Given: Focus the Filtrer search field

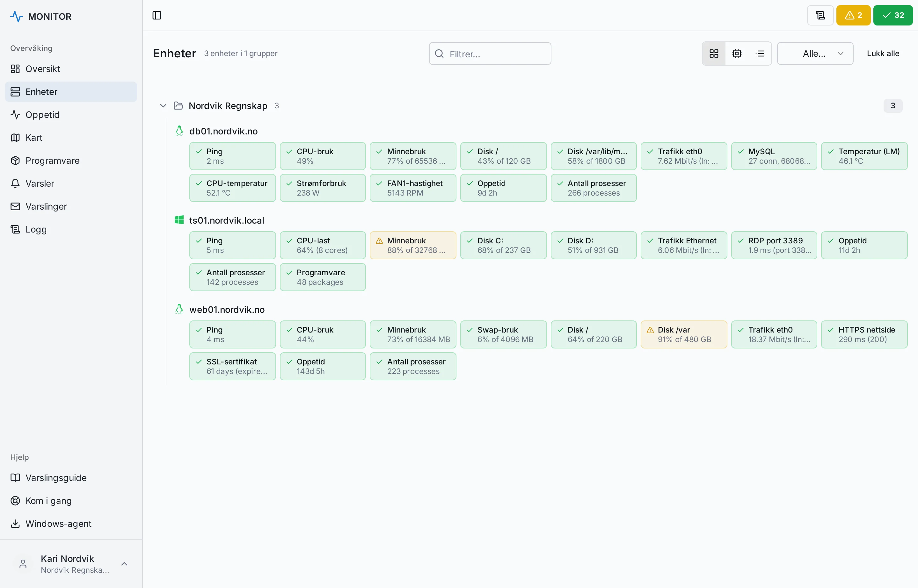Looking at the screenshot, I should pyautogui.click(x=490, y=54).
